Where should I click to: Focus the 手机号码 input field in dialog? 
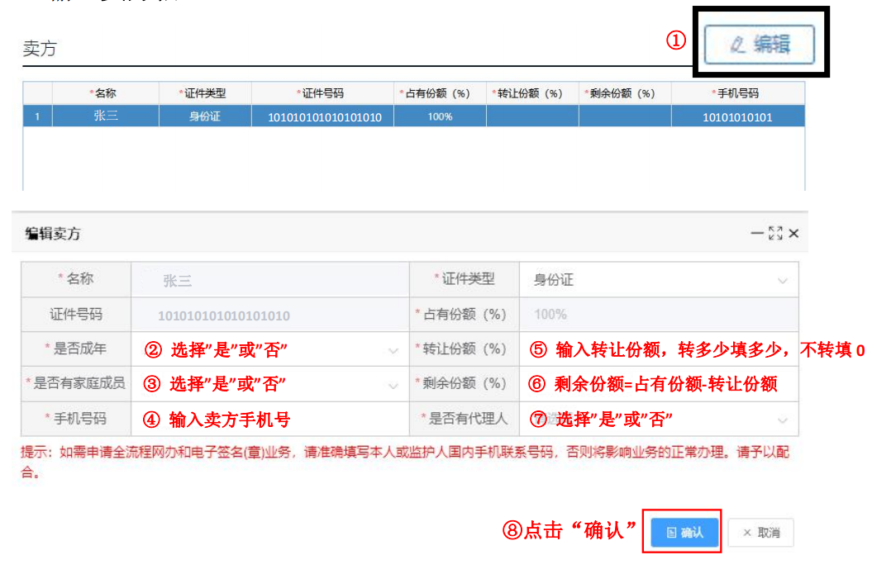tap(269, 420)
